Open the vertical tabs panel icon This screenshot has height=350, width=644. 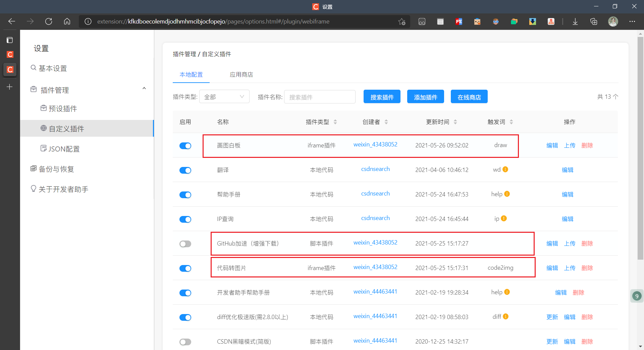(x=10, y=40)
